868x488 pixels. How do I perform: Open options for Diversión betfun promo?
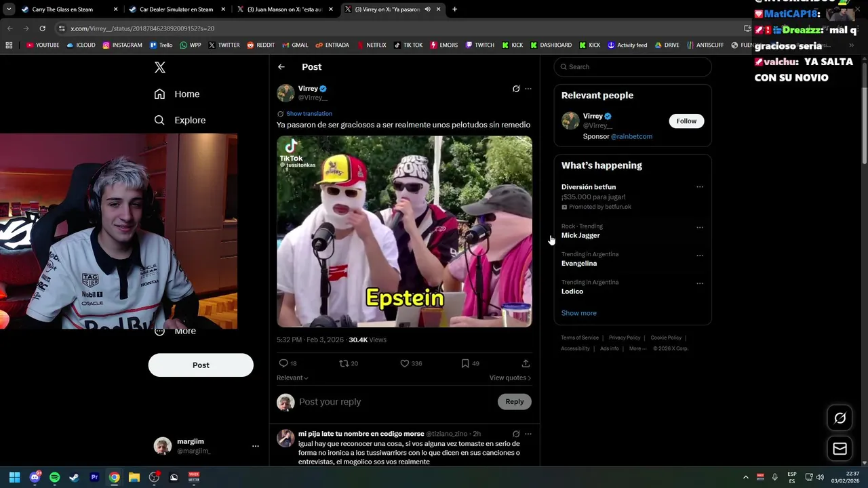click(x=700, y=187)
